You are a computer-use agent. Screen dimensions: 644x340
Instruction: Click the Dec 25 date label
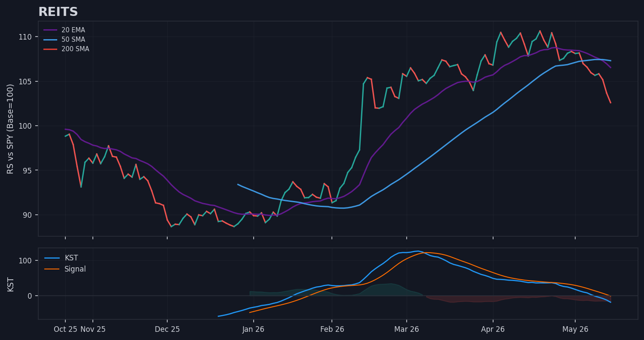pyautogui.click(x=167, y=329)
